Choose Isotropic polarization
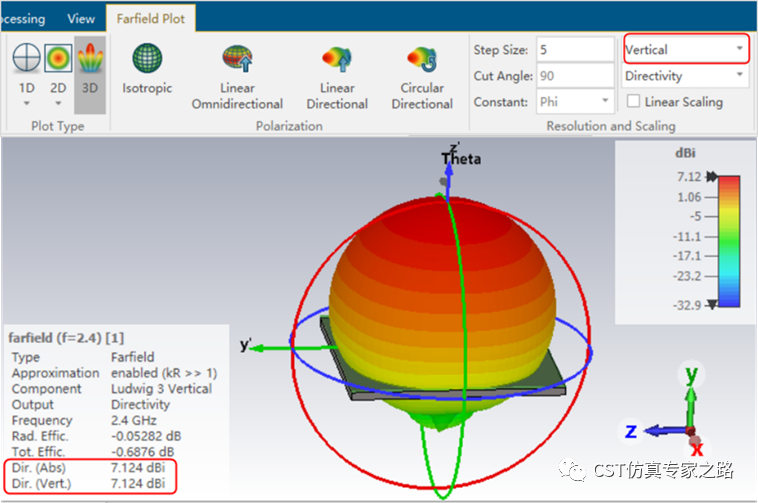 (x=147, y=69)
